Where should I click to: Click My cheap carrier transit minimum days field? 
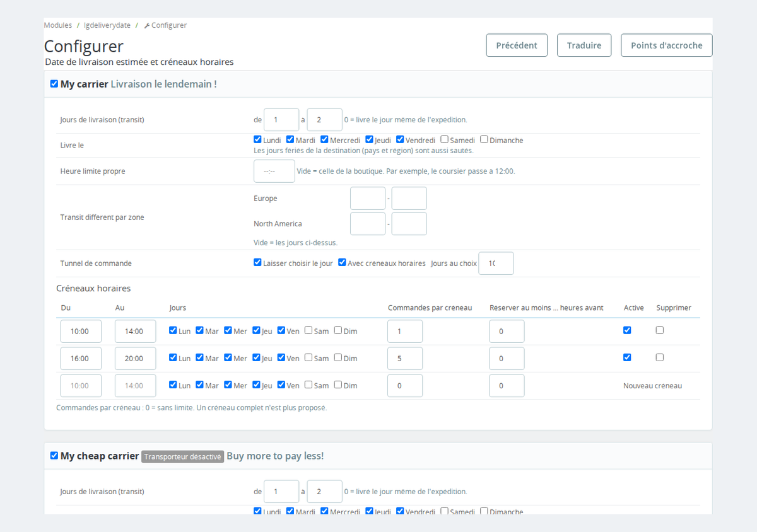[x=281, y=492]
